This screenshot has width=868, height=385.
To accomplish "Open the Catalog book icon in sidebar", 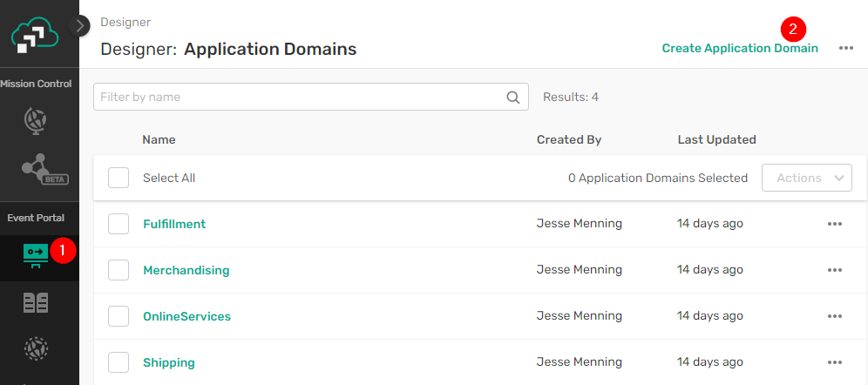I will (36, 302).
